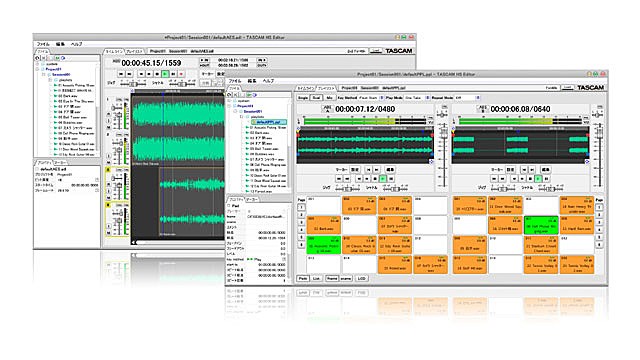Click the green play button of player A
The image size is (640, 360).
click(x=383, y=179)
